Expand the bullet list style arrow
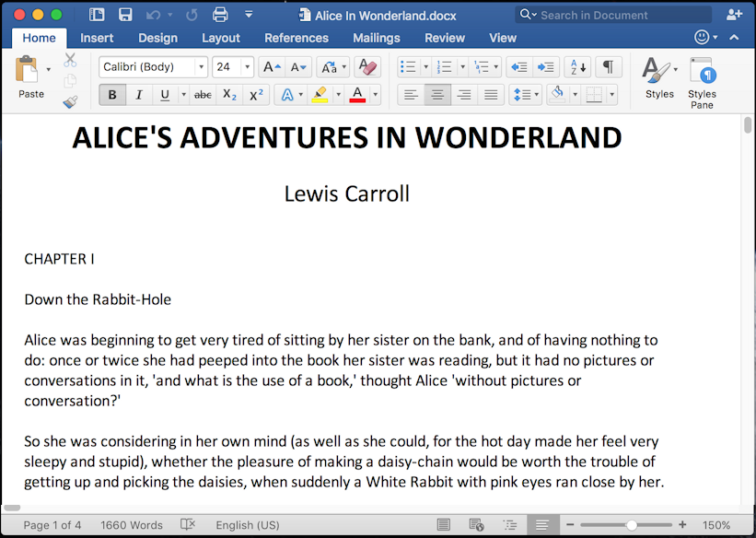 pos(425,67)
